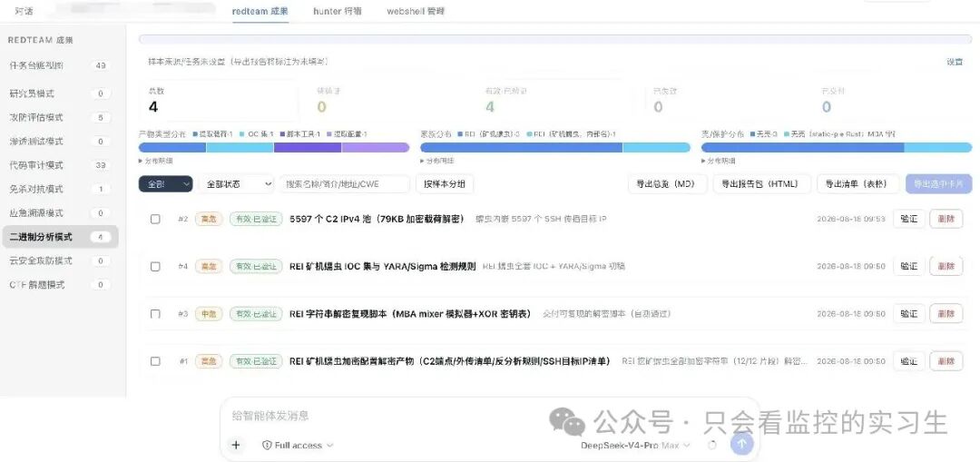This screenshot has height=462, width=980.
Task: Expand 分布明细 under 壳/保护分布
Action: pos(718,161)
